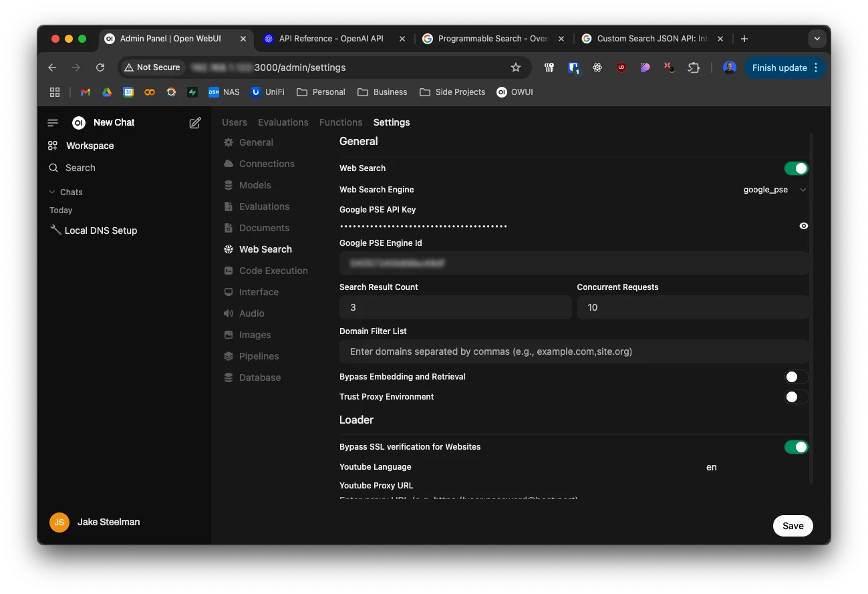Disable the Web Search toggle
868x594 pixels.
click(x=797, y=168)
